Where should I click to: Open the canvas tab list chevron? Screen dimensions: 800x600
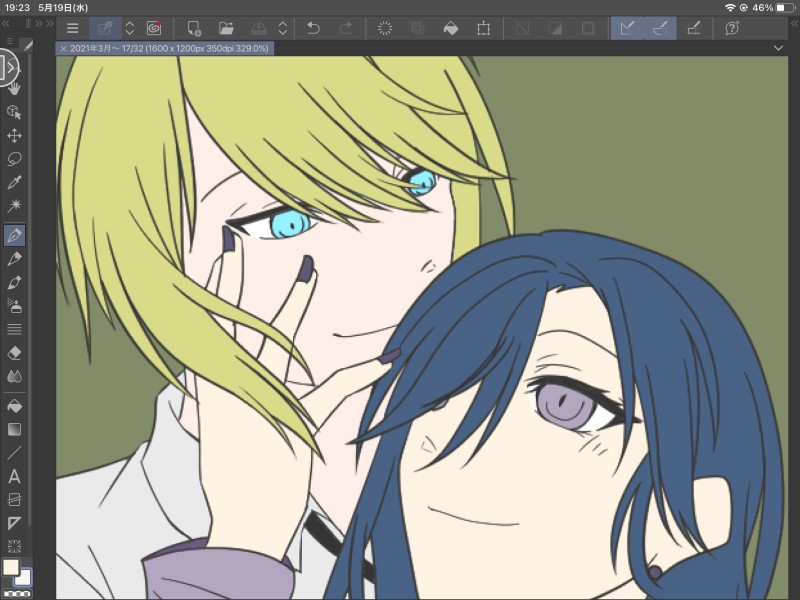click(x=778, y=48)
